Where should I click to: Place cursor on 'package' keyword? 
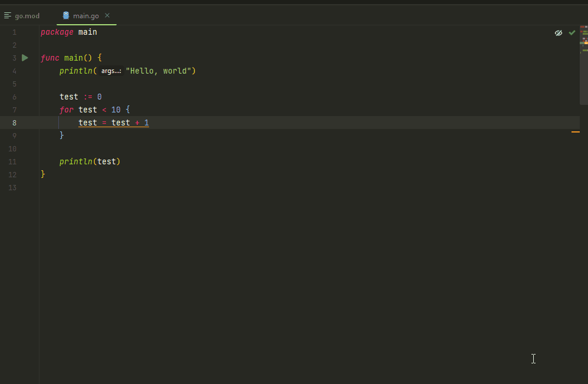(57, 32)
